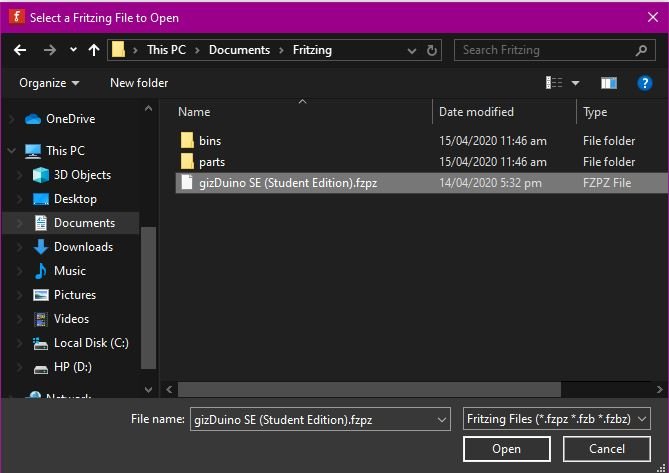Refresh the Fritzing folder view
Viewport: 669px width, 473px height.
[x=432, y=51]
